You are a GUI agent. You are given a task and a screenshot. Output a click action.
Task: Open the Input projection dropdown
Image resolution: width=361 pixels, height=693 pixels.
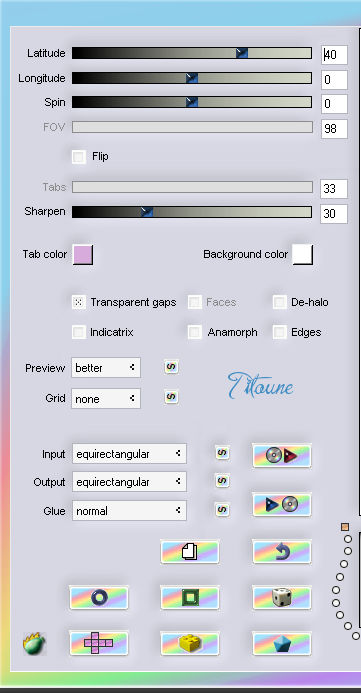click(129, 454)
